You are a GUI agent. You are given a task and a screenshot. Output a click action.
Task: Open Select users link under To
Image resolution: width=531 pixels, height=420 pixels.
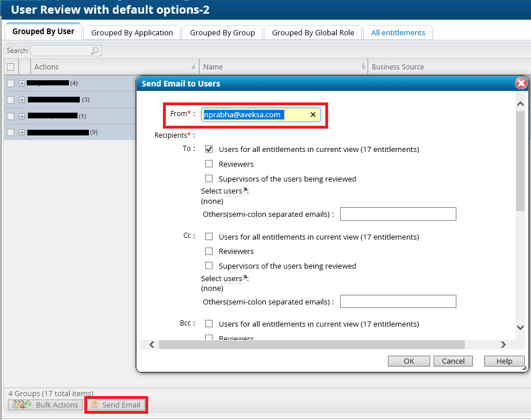(x=232, y=191)
